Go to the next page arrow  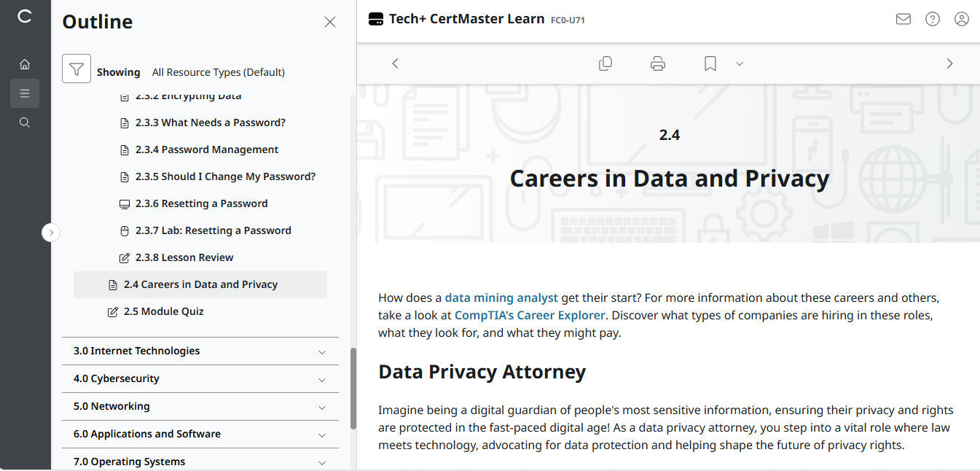tap(949, 63)
